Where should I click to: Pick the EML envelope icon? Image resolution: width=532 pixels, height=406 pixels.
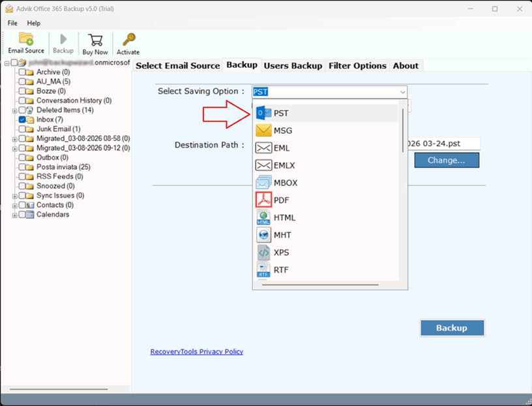(x=263, y=148)
